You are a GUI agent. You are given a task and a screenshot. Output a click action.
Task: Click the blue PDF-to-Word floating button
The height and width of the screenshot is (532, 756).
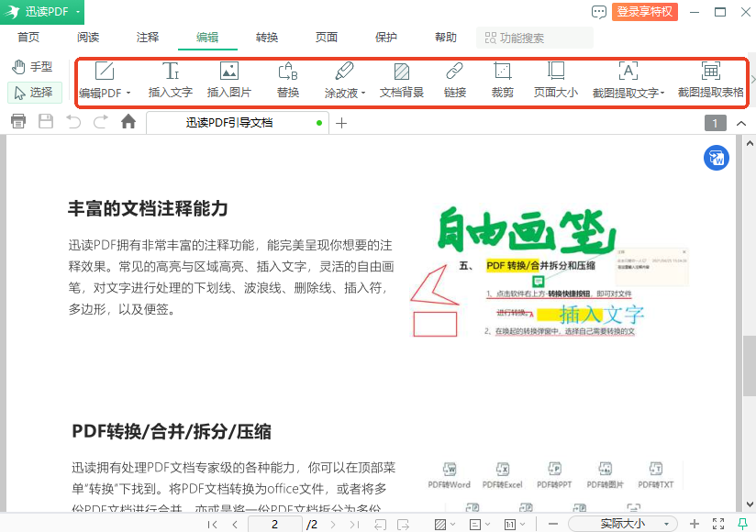click(717, 158)
